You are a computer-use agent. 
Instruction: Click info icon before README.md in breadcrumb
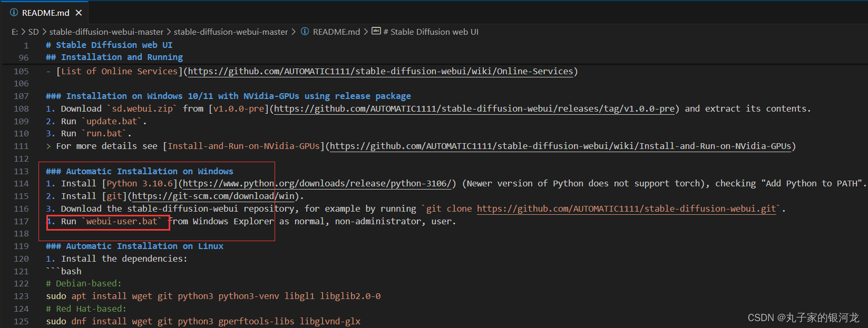(305, 32)
